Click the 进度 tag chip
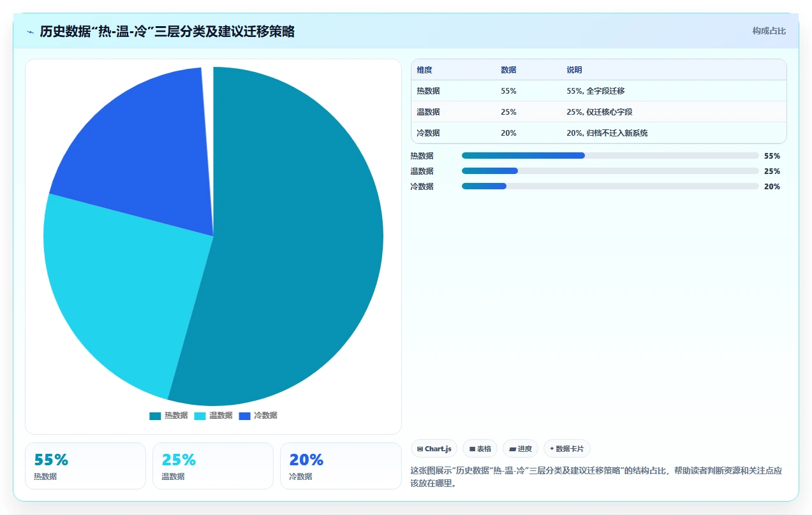This screenshot has height=515, width=812. pos(520,449)
